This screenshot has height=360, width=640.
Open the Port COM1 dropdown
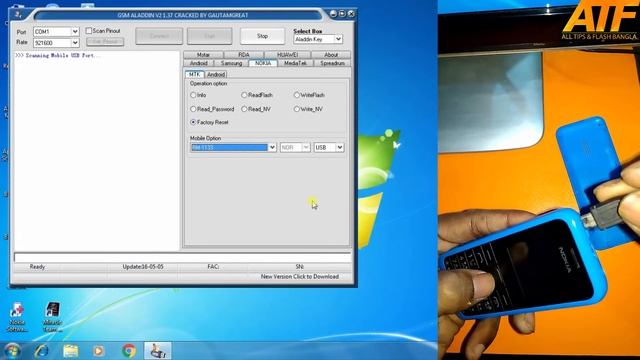pos(56,31)
